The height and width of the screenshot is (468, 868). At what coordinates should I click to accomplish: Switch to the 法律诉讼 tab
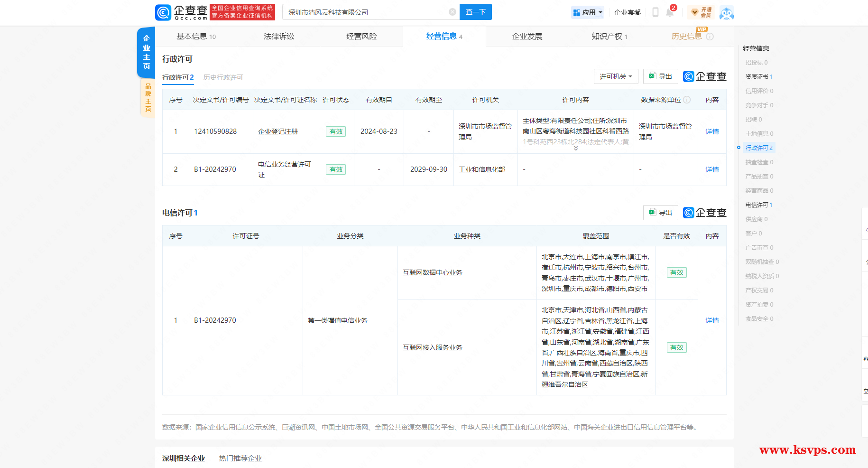279,36
